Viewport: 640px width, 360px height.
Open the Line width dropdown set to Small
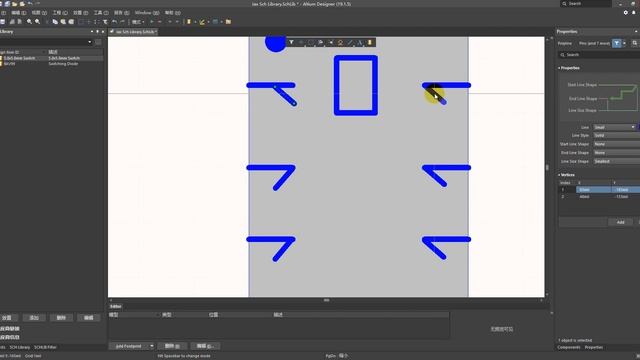[615, 127]
